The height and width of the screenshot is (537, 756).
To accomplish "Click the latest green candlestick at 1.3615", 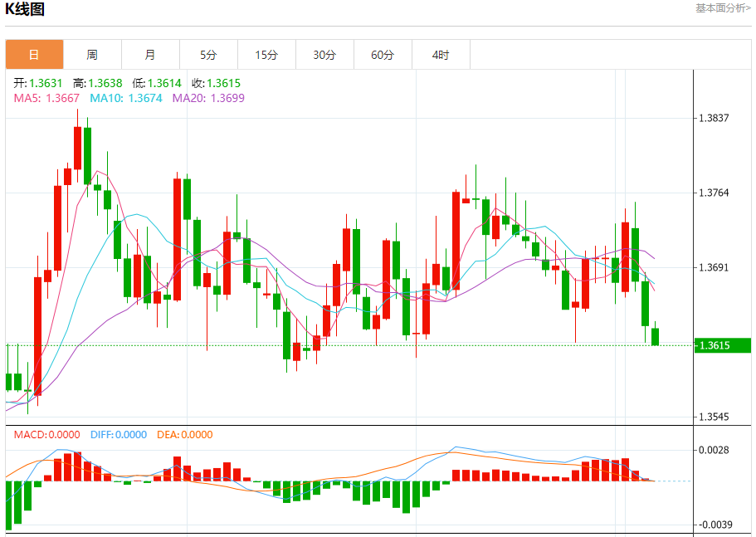I will click(x=656, y=336).
